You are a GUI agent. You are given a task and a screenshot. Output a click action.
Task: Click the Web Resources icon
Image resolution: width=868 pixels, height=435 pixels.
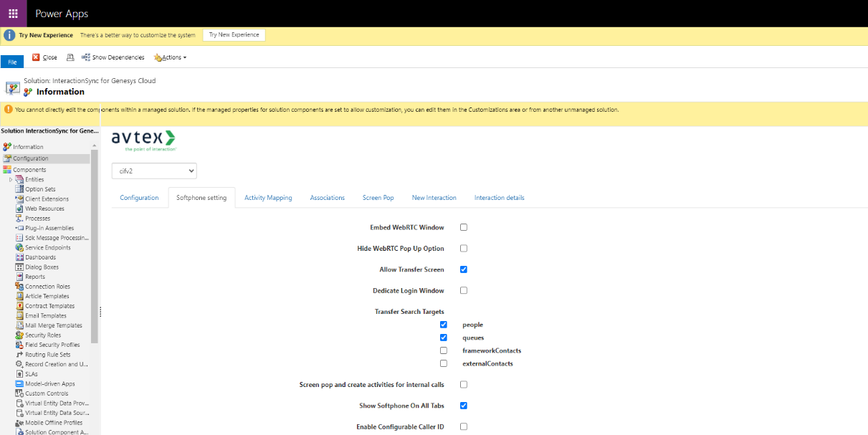(x=19, y=209)
